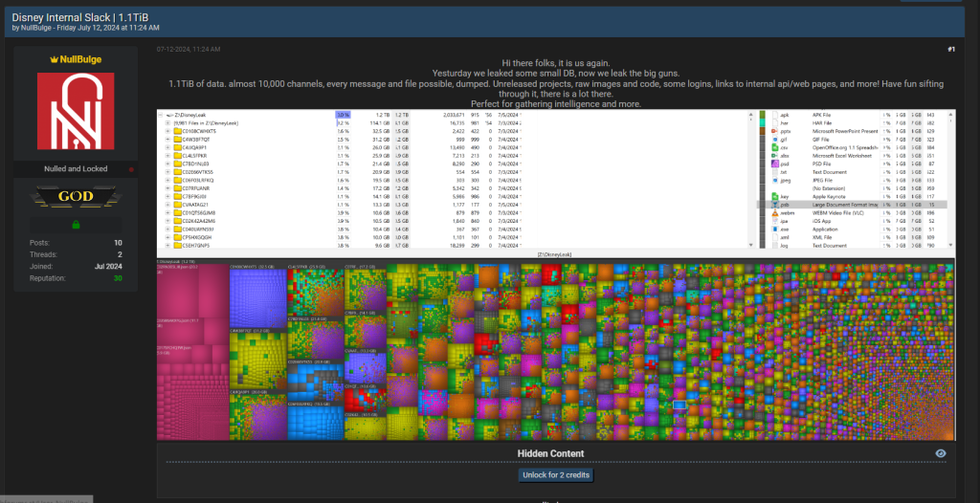Expand the C0108CWHXTS folder node
The width and height of the screenshot is (980, 503).
pyautogui.click(x=169, y=131)
